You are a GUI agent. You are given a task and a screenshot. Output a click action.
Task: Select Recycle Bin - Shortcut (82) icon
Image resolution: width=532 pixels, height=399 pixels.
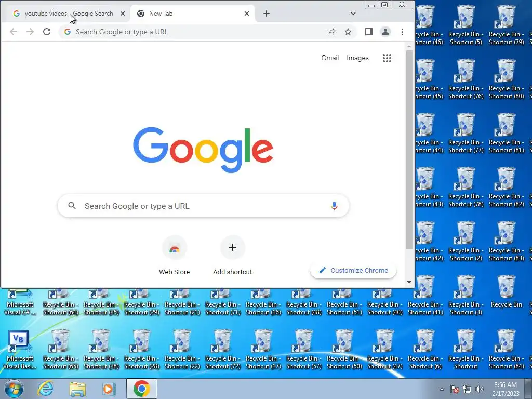[506, 187]
